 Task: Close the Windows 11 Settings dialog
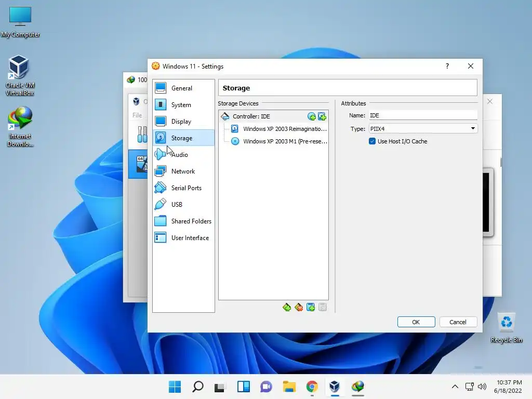pos(471,66)
